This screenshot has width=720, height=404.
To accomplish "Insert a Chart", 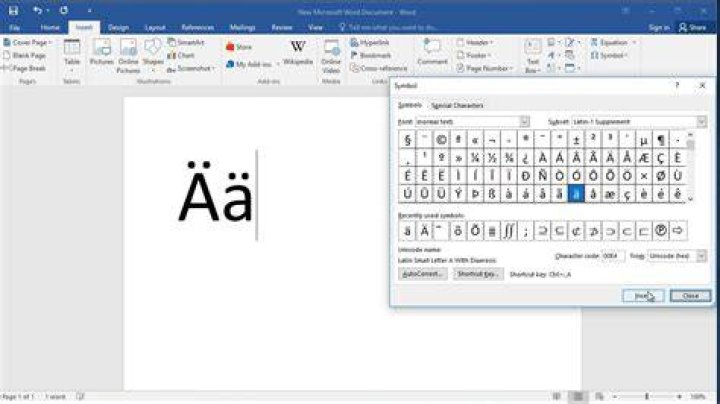I will click(x=181, y=56).
